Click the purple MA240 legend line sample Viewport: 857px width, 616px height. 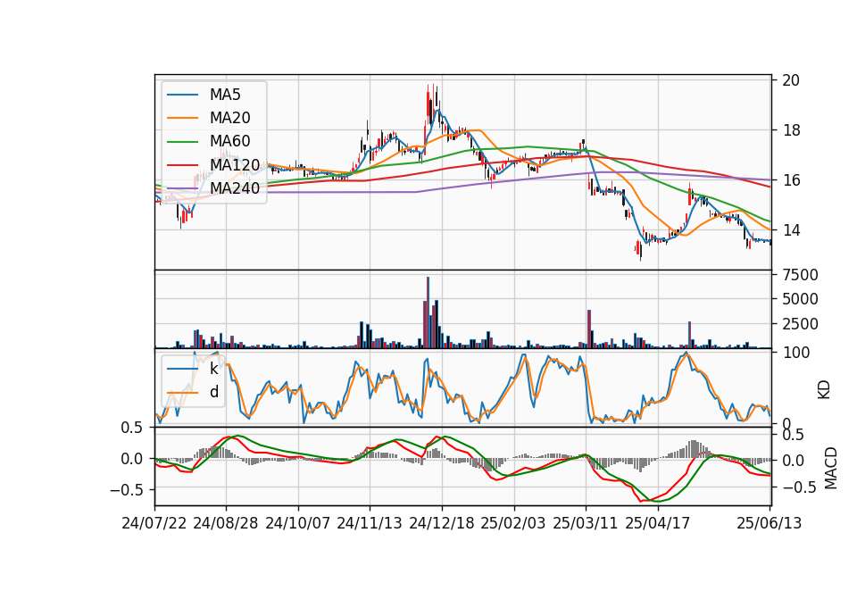[182, 188]
